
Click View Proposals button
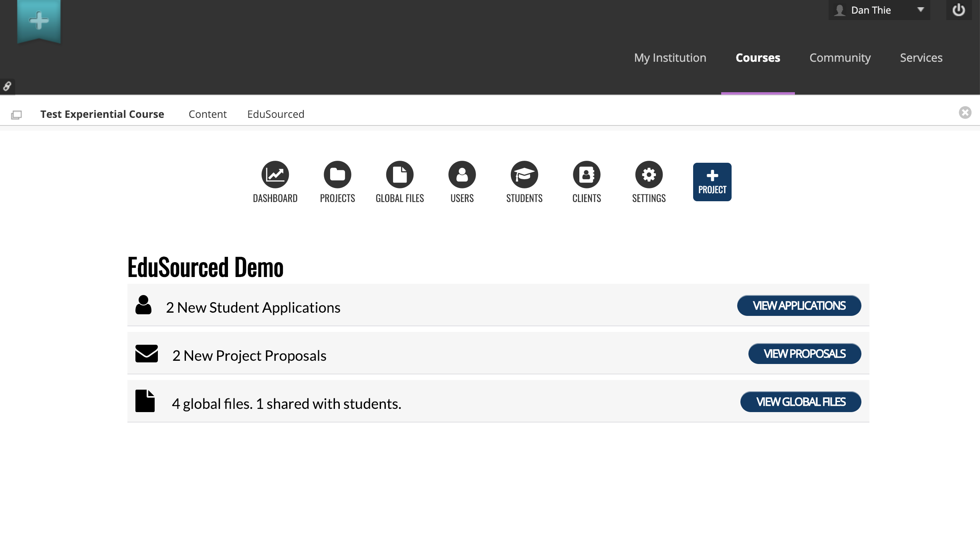point(805,354)
